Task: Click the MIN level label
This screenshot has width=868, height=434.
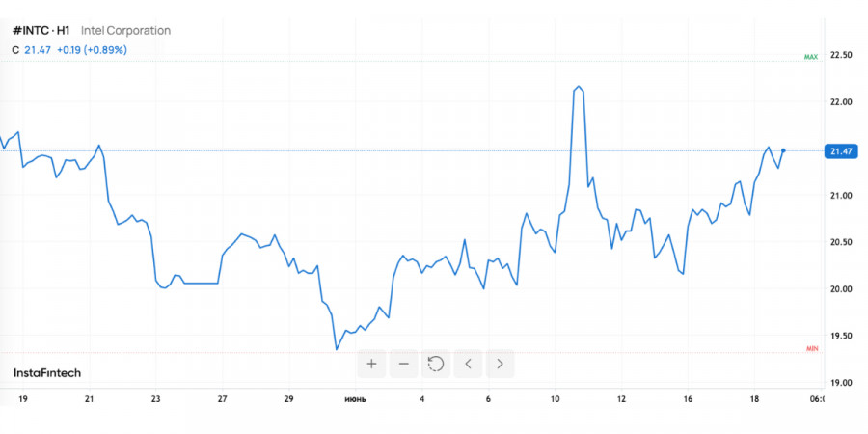Action: point(812,349)
